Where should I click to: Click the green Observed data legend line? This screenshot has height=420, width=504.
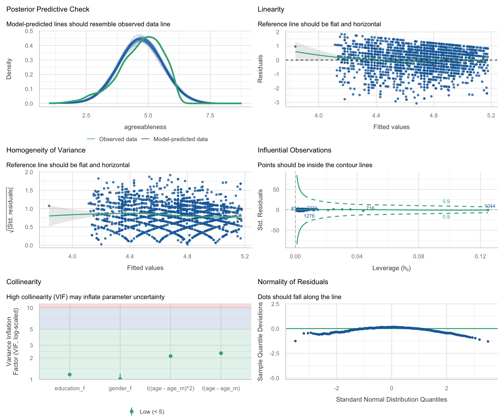point(91,139)
